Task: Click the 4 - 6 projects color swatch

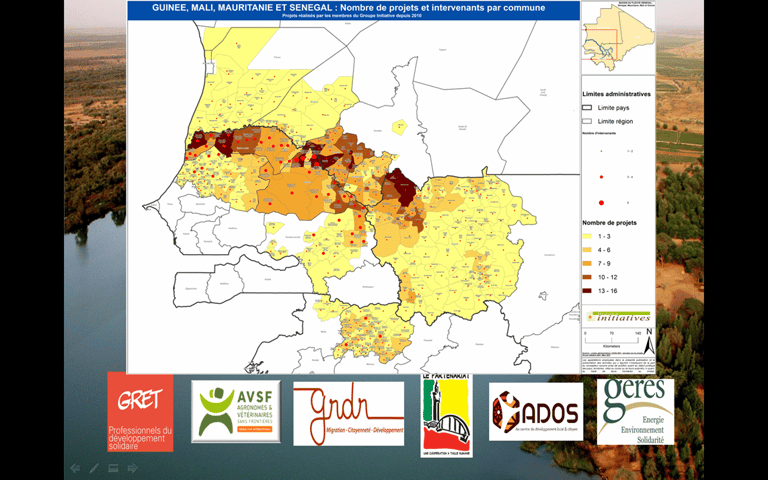Action: [587, 250]
